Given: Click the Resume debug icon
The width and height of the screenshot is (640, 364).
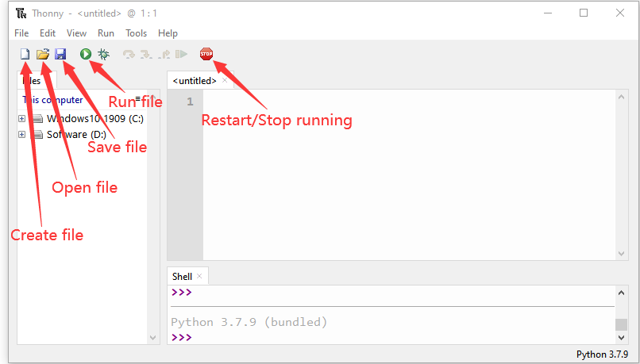Looking at the screenshot, I should 181,54.
